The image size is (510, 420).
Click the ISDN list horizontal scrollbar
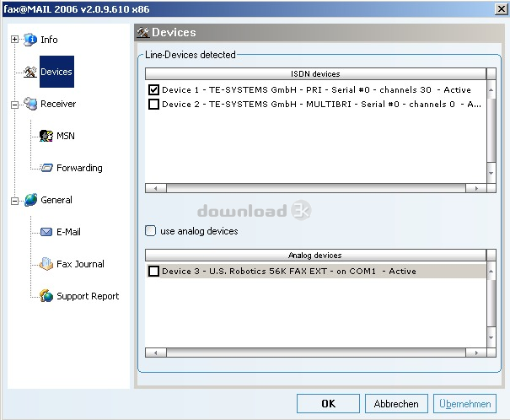pyautogui.click(x=315, y=188)
